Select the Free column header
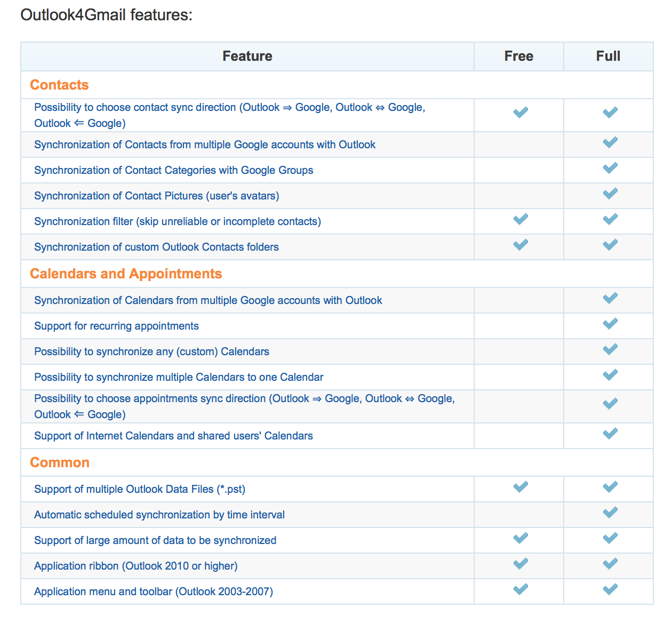The width and height of the screenshot is (672, 624). pyautogui.click(x=518, y=56)
